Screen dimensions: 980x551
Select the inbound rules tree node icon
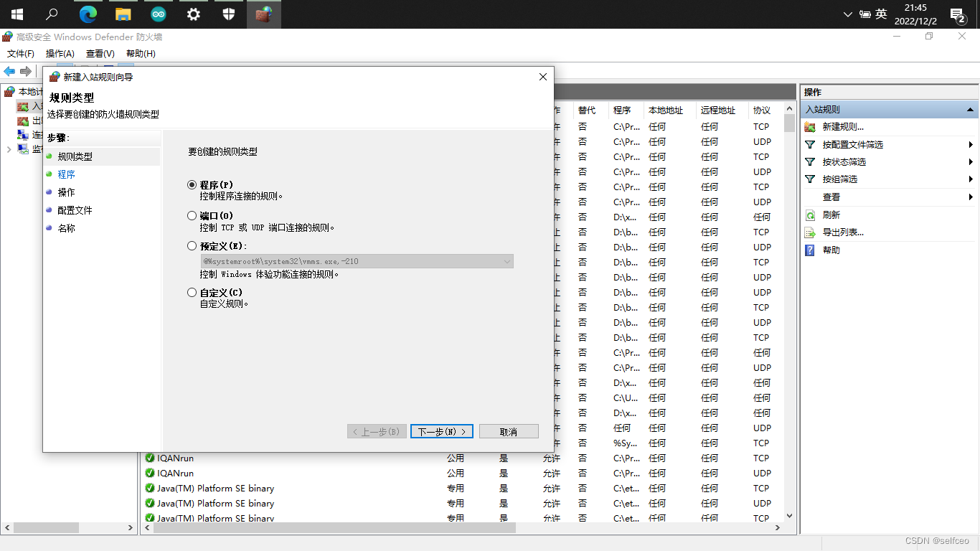click(23, 106)
